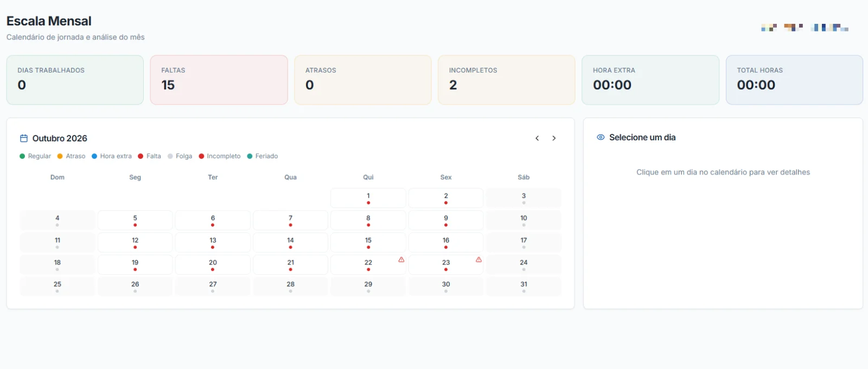Viewport: 868px width, 369px height.
Task: Click the calendar icon beside Outubro 2026
Action: pyautogui.click(x=24, y=138)
